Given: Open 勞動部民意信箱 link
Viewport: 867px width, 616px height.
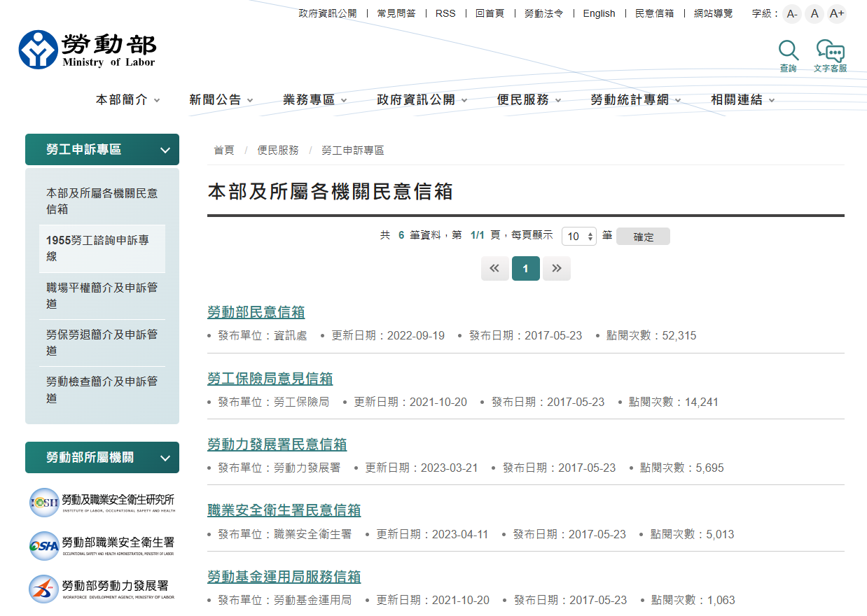Looking at the screenshot, I should point(256,312).
